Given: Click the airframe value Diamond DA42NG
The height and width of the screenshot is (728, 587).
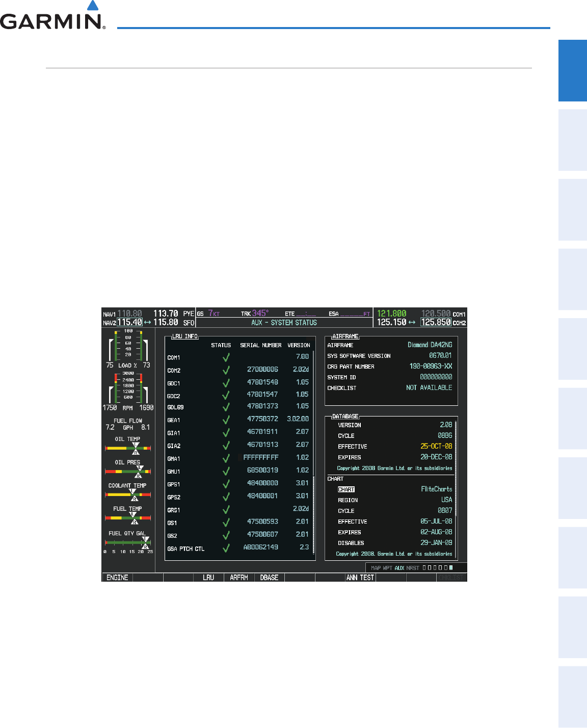Looking at the screenshot, I should tap(430, 345).
